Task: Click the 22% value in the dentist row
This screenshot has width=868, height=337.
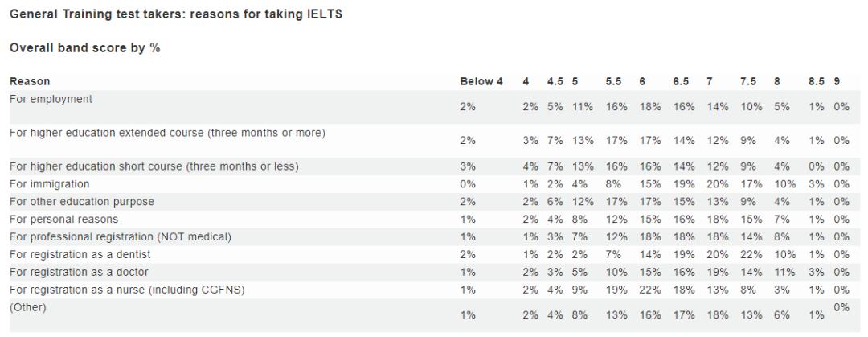Action: point(749,254)
